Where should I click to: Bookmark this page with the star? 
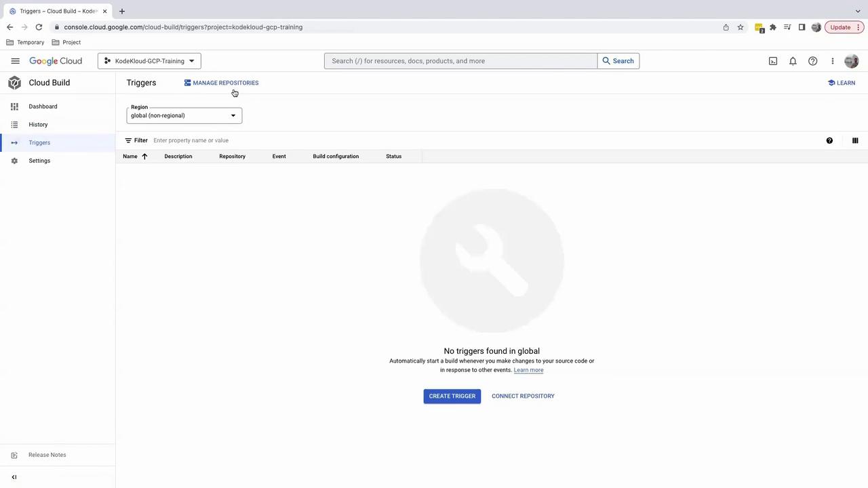click(741, 27)
